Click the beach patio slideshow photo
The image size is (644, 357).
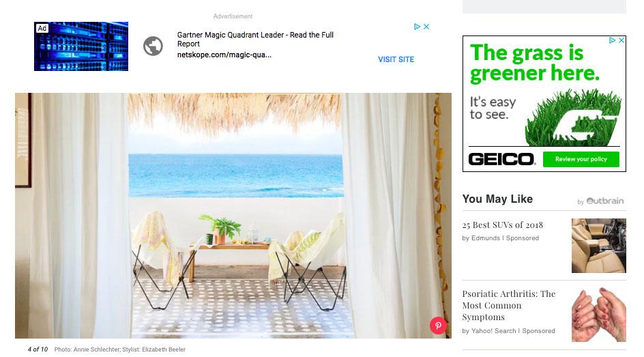coord(233,216)
